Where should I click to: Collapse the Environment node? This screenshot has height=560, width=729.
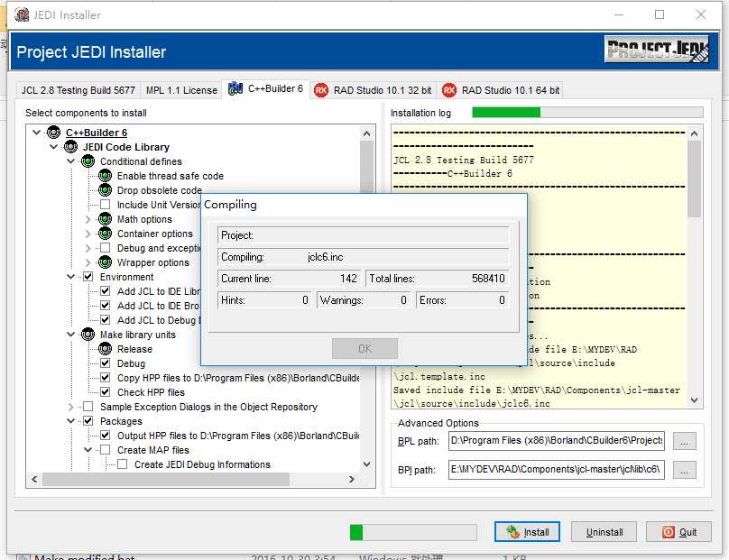(70, 277)
